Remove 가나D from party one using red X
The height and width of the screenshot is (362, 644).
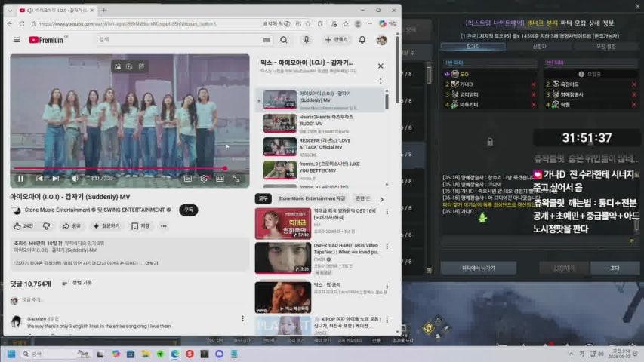(x=533, y=84)
